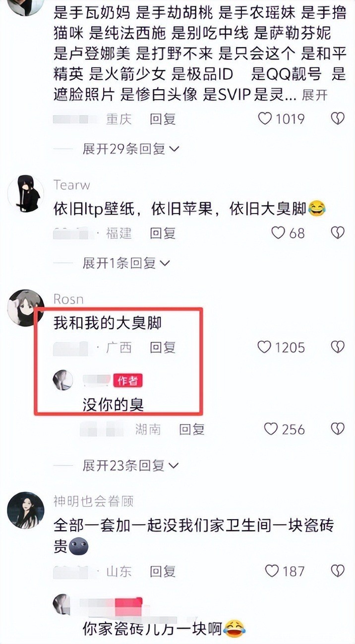355x644 pixels.
Task: Dislike the Shandong comment
Action: click(338, 571)
